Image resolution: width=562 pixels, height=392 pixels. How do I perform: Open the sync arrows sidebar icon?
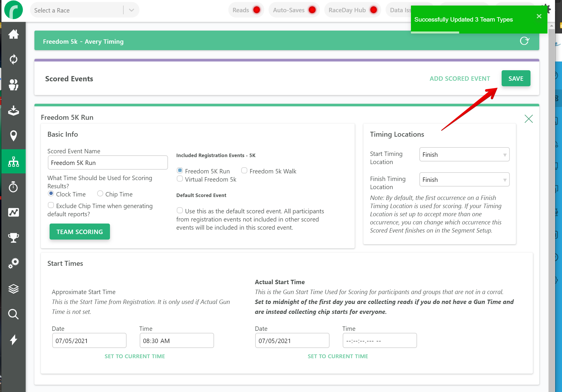[x=13, y=59]
